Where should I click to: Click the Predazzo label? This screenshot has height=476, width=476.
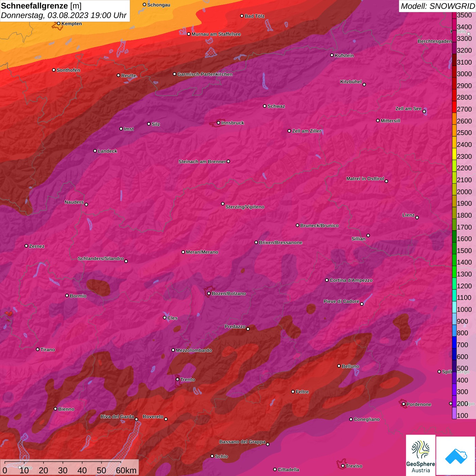tap(235, 326)
